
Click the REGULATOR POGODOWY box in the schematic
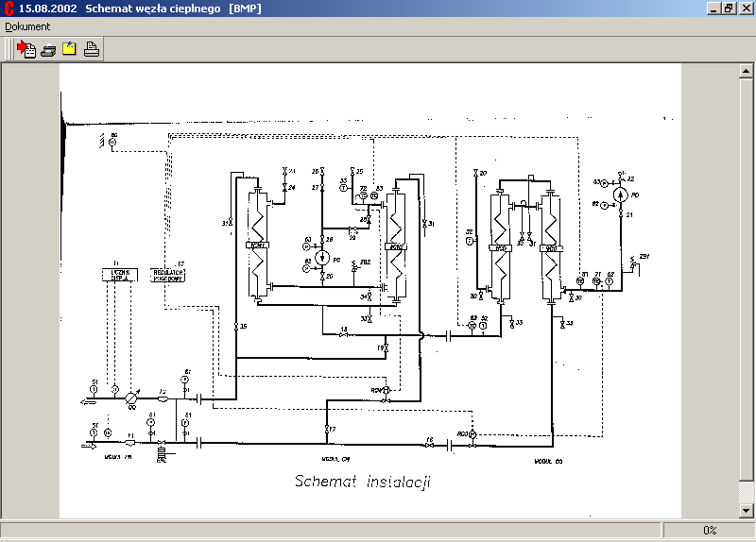[168, 275]
